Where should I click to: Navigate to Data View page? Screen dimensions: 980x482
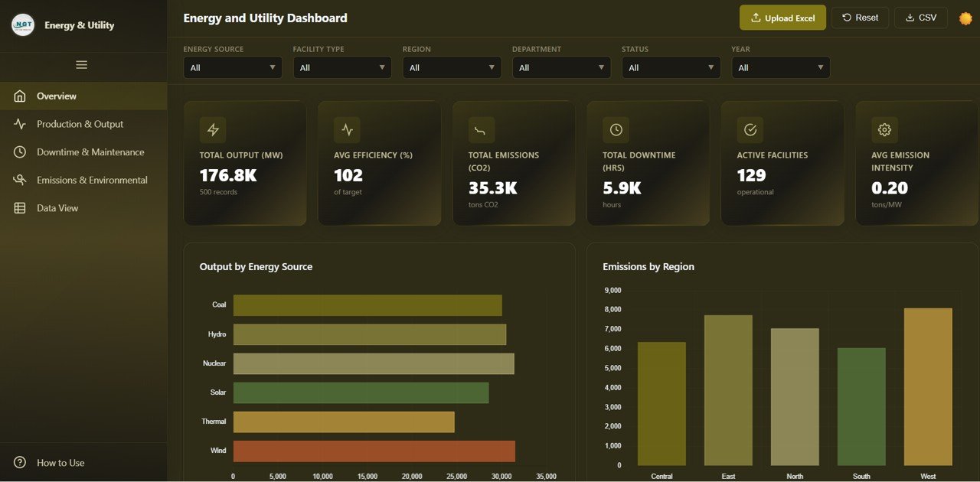59,207
